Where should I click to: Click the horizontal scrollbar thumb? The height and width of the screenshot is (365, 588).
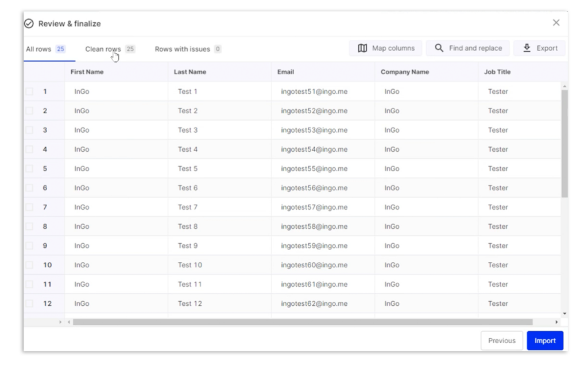303,322
